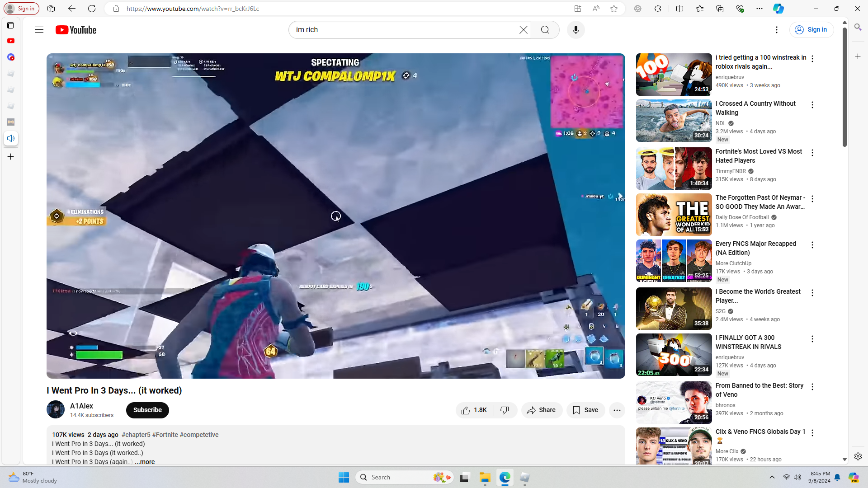The image size is (868, 488).
Task: Click the Share button
Action: (542, 410)
